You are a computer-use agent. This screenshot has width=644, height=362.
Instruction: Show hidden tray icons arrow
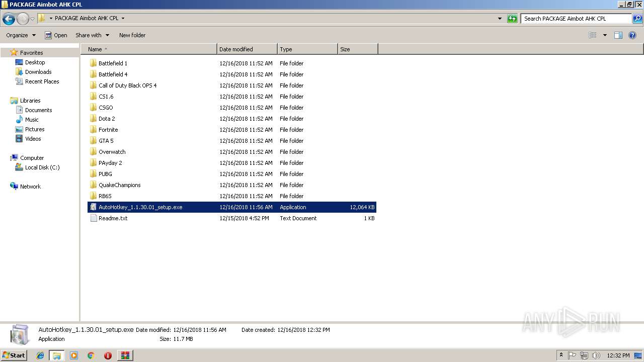tap(561, 355)
